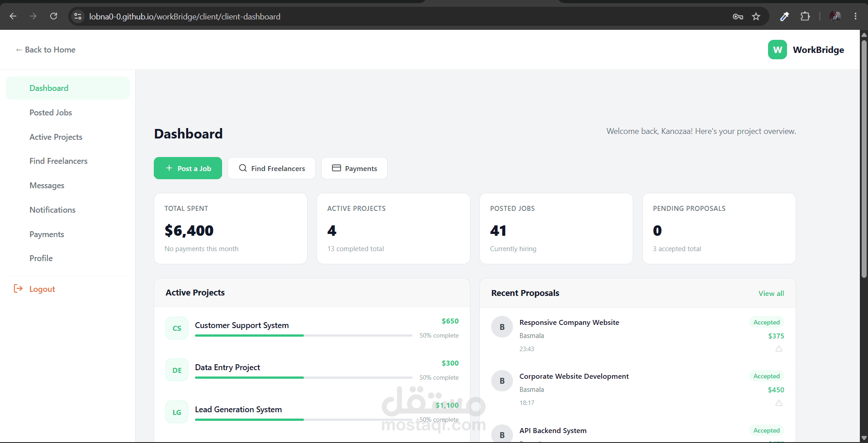This screenshot has height=443, width=868.
Task: Click the $300 project amount
Action: [450, 363]
